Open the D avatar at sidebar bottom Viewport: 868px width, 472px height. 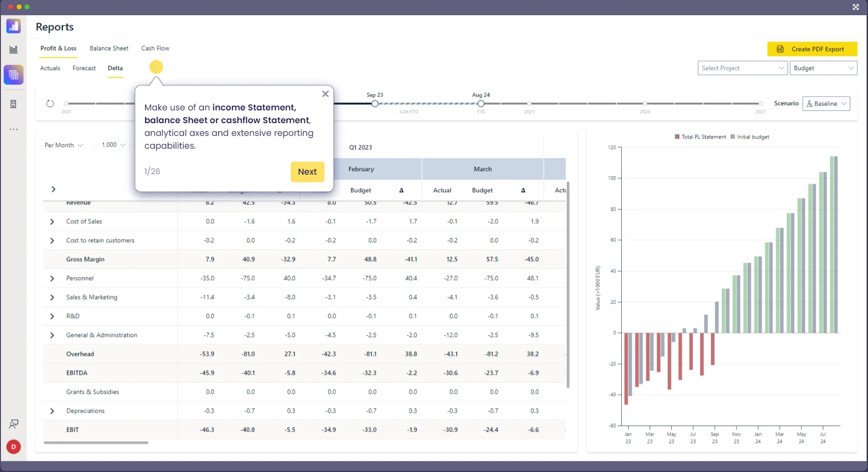(13, 447)
